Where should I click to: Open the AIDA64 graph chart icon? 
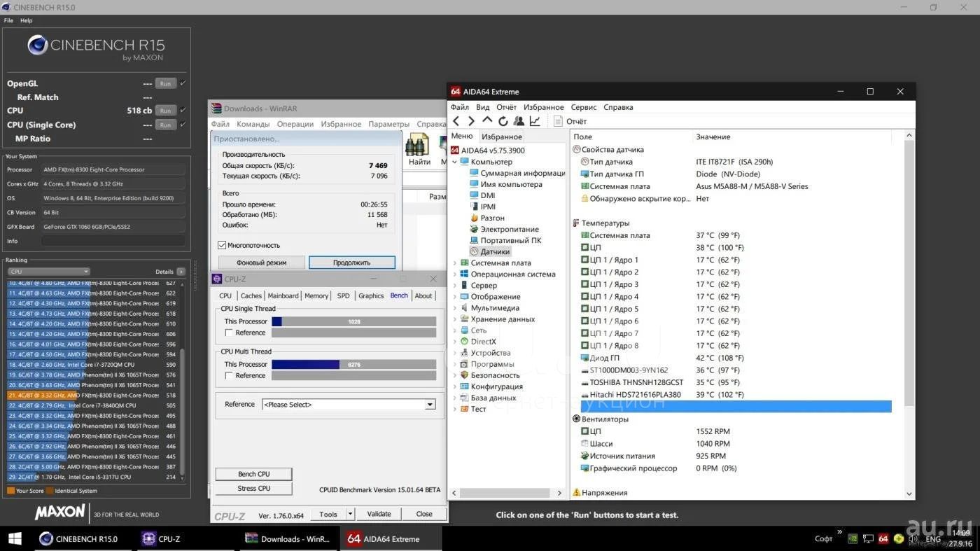[535, 121]
